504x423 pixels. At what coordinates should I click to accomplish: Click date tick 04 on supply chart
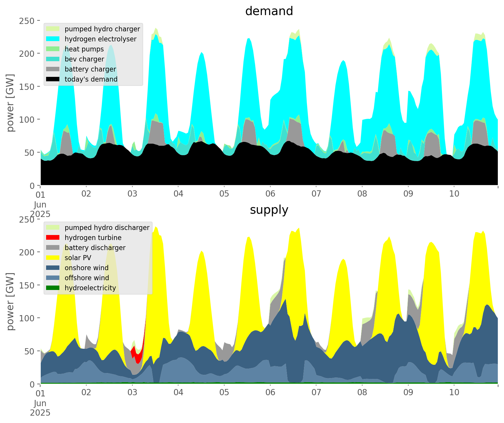pyautogui.click(x=178, y=393)
